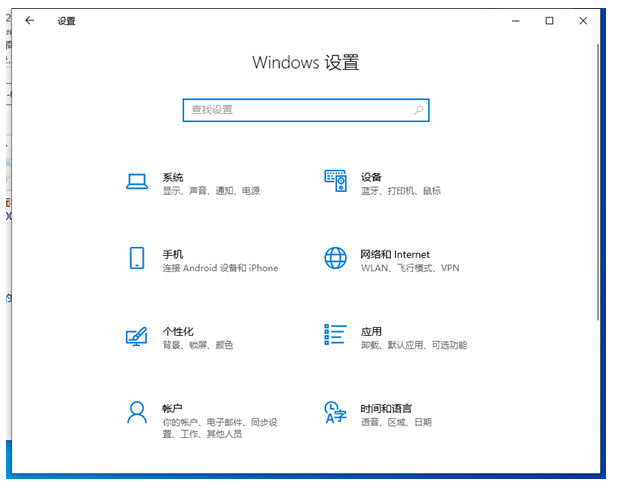617x483 pixels.
Task: Click the Windows 设置 heading
Action: (306, 63)
